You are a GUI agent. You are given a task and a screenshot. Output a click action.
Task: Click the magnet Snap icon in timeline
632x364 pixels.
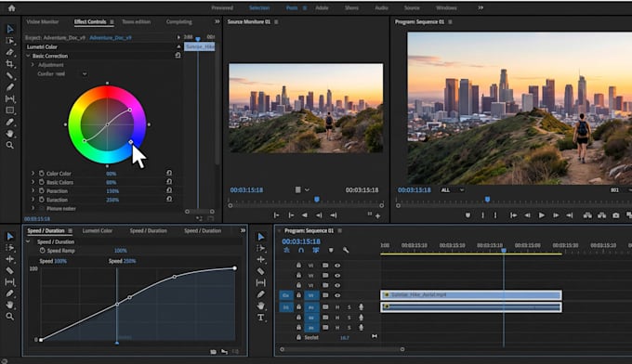(x=301, y=250)
